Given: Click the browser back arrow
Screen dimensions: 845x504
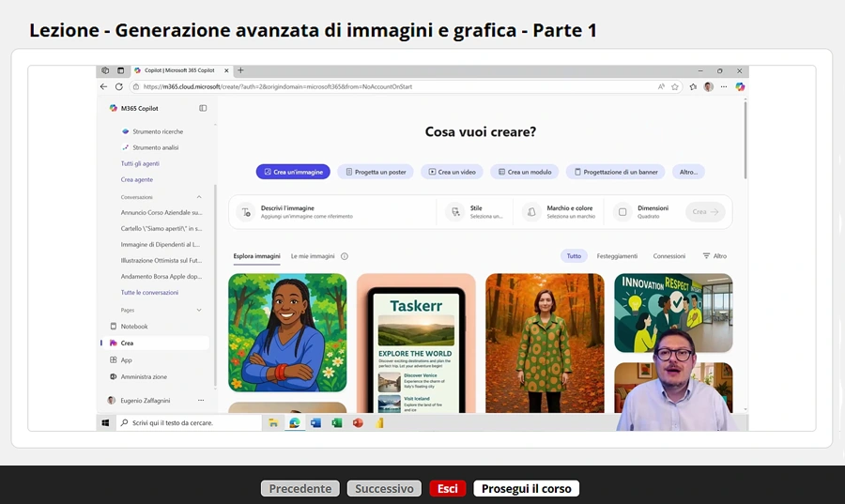Looking at the screenshot, I should 103,86.
